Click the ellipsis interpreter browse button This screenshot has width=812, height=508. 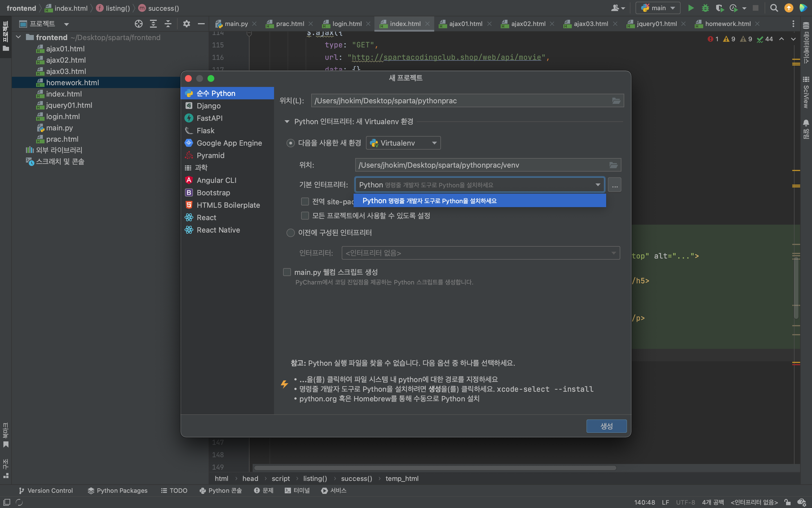pos(615,185)
